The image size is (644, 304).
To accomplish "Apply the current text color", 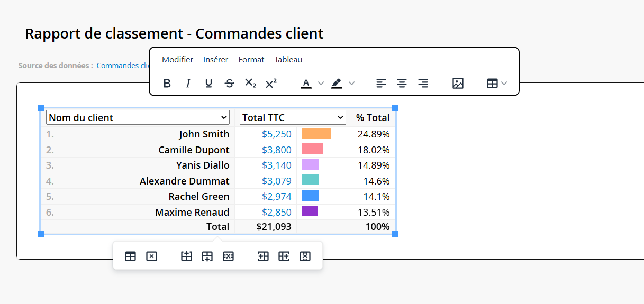I will 306,84.
